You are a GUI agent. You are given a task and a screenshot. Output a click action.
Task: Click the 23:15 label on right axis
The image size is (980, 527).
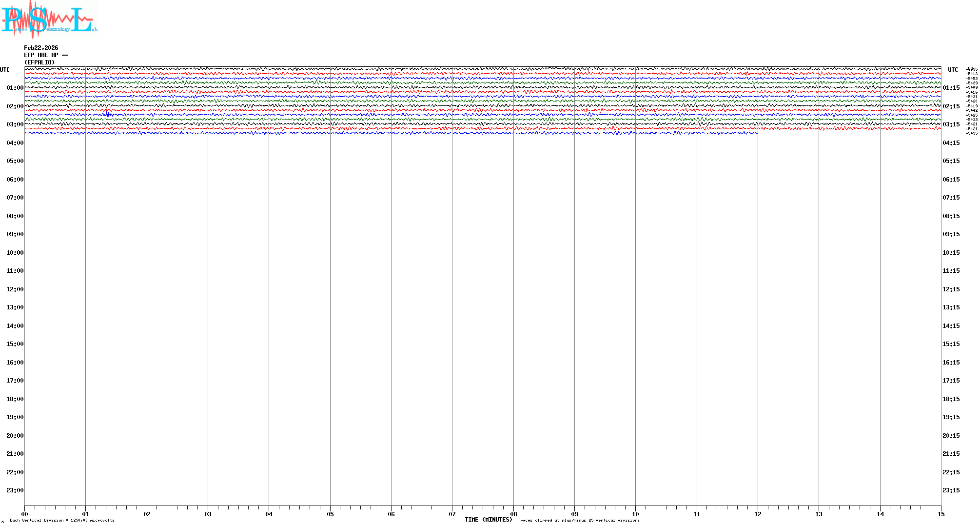pyautogui.click(x=951, y=490)
